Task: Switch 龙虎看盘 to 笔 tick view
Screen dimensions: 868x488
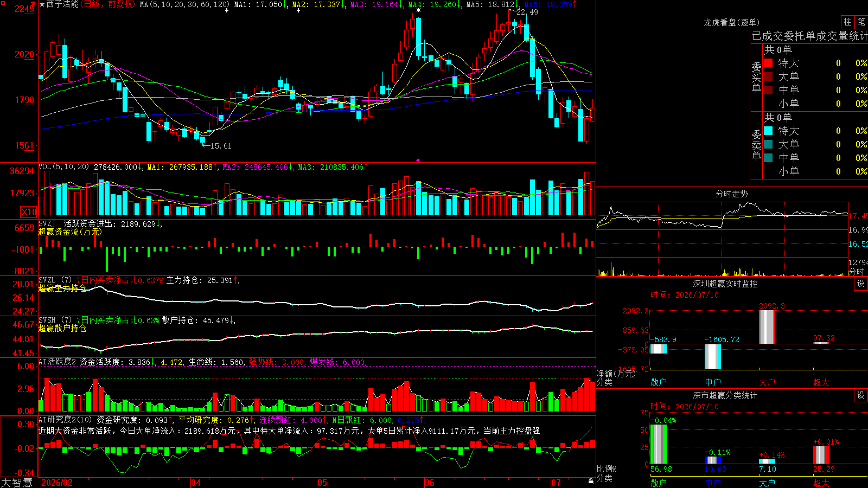Action: pyautogui.click(x=861, y=22)
